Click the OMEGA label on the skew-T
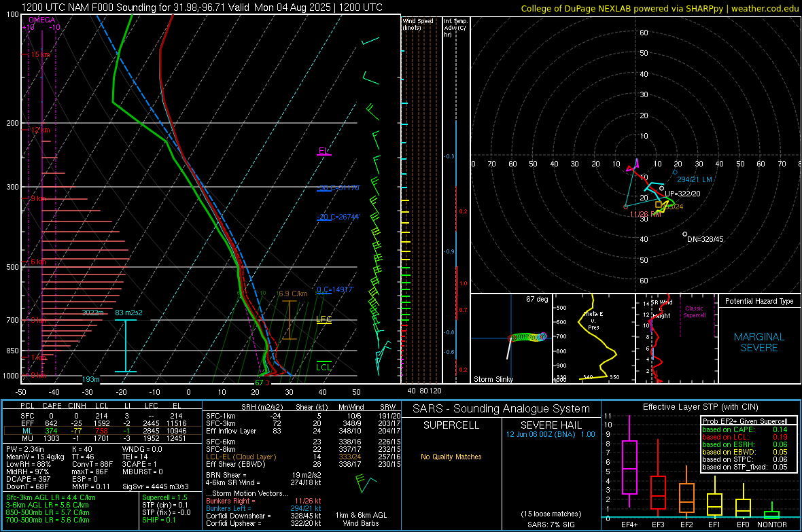Image resolution: width=802 pixels, height=532 pixels. click(41, 20)
